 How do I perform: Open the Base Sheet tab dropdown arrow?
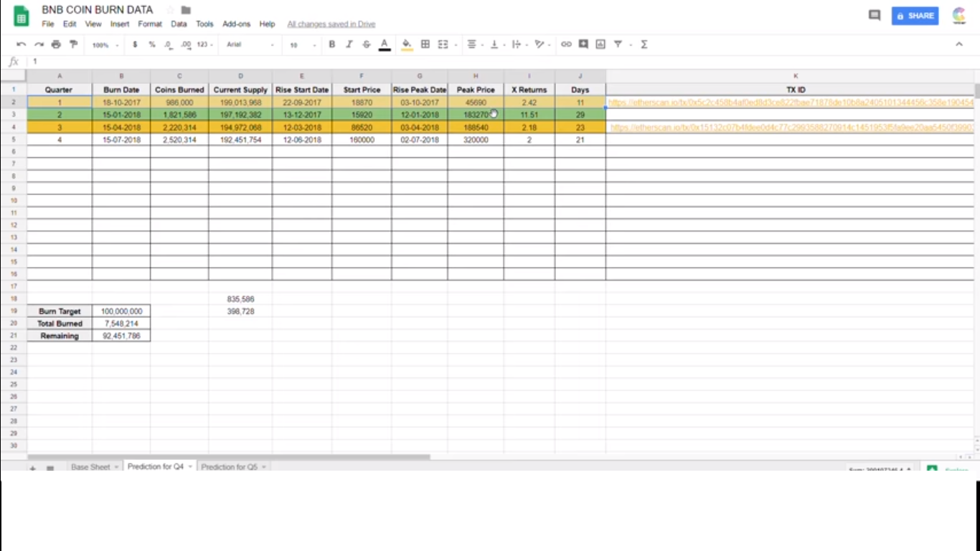(x=116, y=467)
